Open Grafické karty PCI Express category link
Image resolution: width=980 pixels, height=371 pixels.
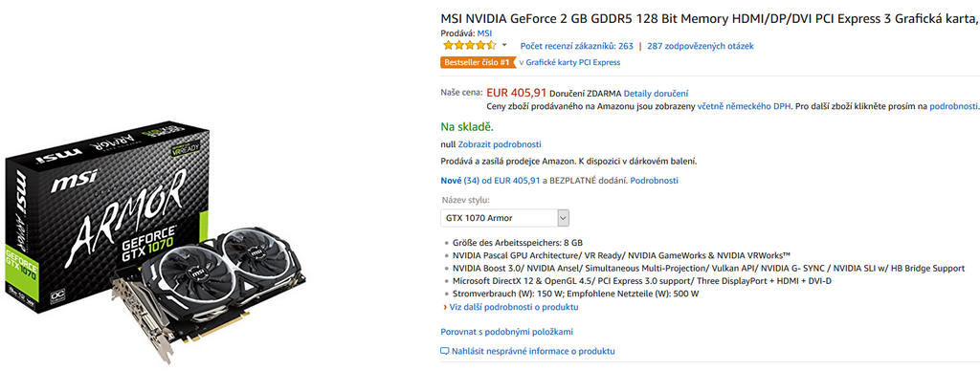pos(572,62)
